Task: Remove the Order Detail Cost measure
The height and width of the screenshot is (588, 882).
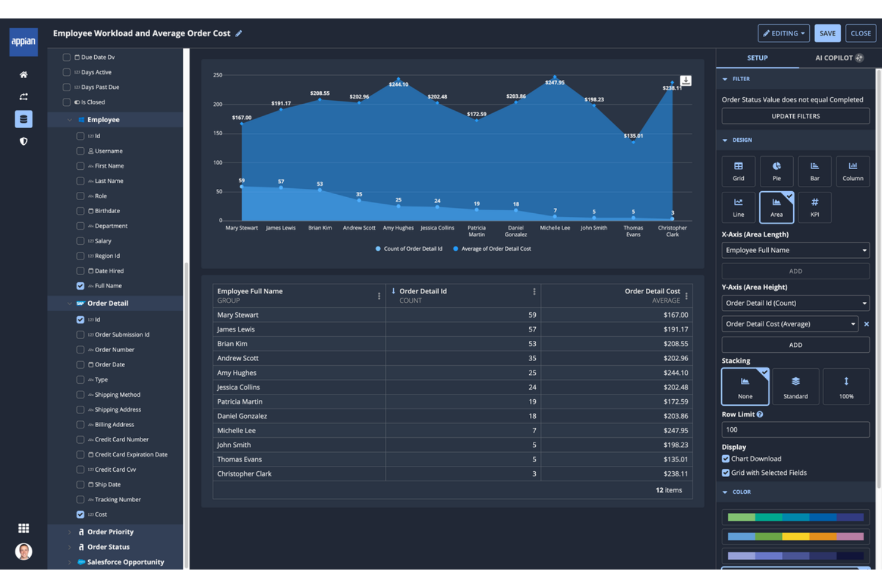Action: pyautogui.click(x=867, y=324)
